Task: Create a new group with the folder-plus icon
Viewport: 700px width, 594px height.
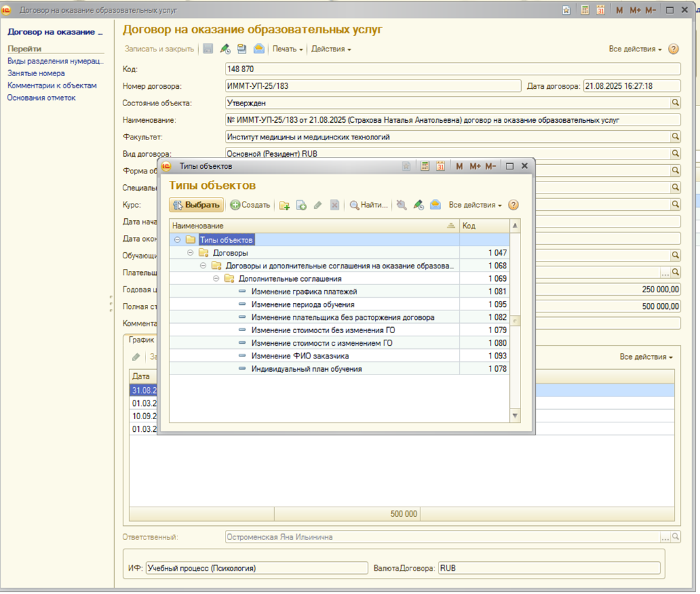Action: [285, 206]
